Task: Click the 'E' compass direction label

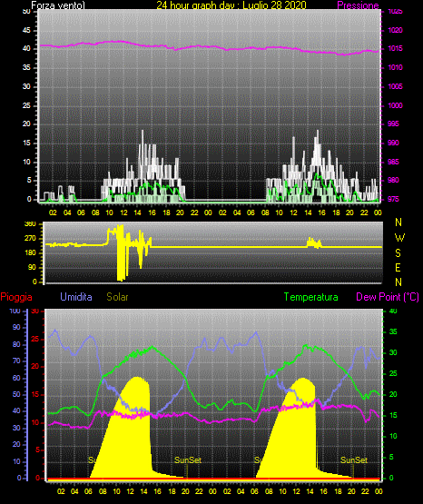Action: (x=398, y=268)
